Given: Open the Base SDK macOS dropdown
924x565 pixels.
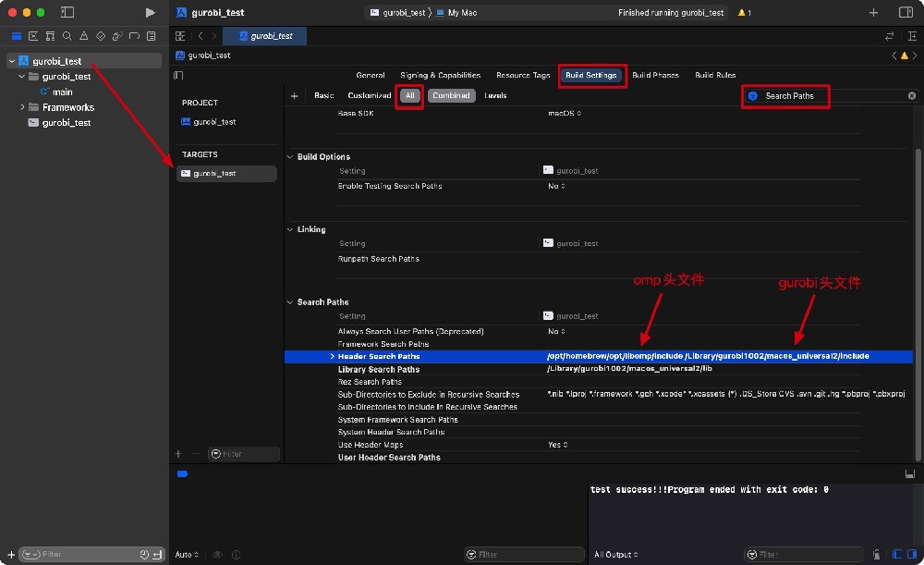Looking at the screenshot, I should point(565,113).
